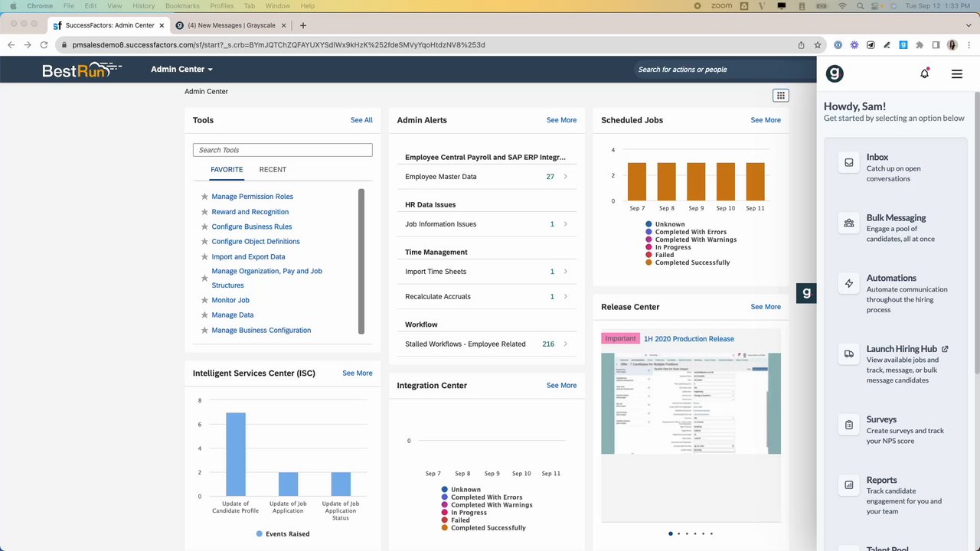Unfavorite Reward and Recognition star
The image size is (980, 551).
tap(204, 212)
